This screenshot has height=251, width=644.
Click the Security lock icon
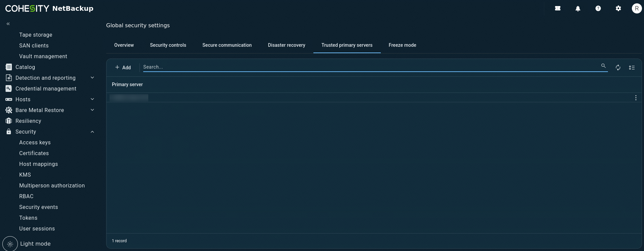tap(9, 132)
